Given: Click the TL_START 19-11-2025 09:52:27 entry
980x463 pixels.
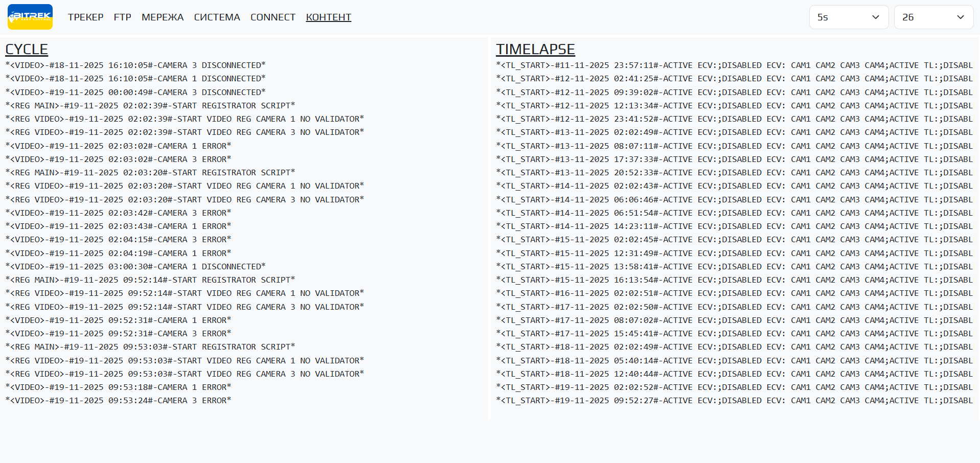Looking at the screenshot, I should 734,401.
